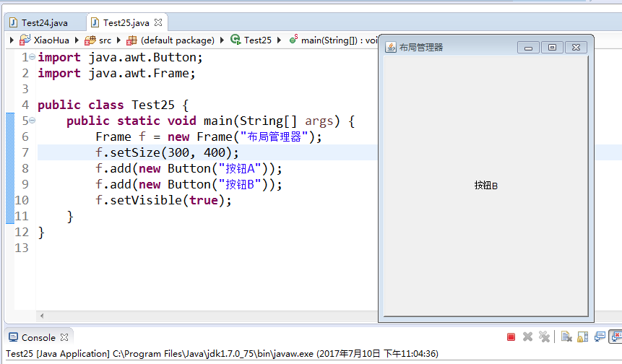
Task: Click the string "布局管理器" on line 6
Action: (274, 136)
